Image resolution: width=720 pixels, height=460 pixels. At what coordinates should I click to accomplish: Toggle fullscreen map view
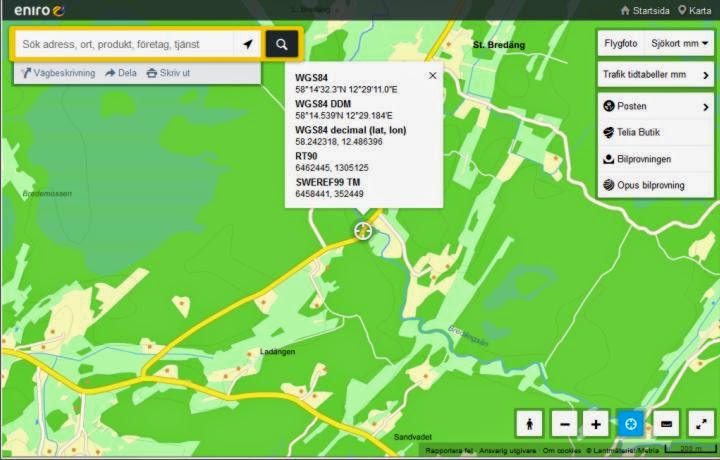701,424
